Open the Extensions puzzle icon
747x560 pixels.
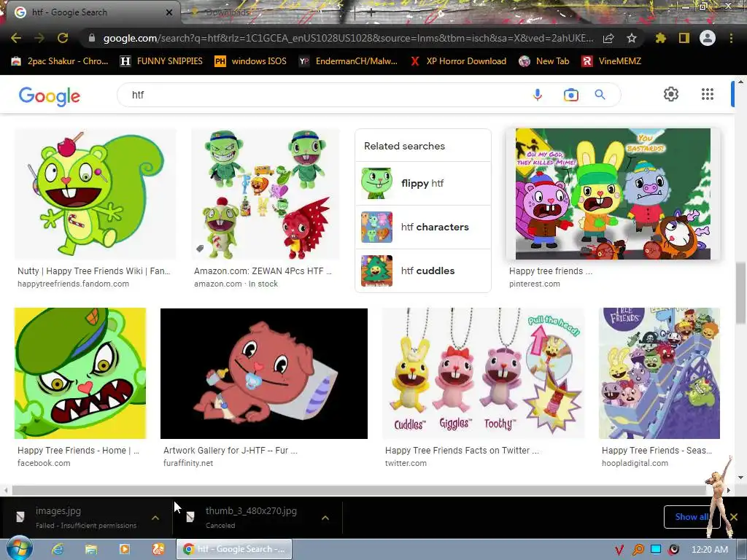660,38
